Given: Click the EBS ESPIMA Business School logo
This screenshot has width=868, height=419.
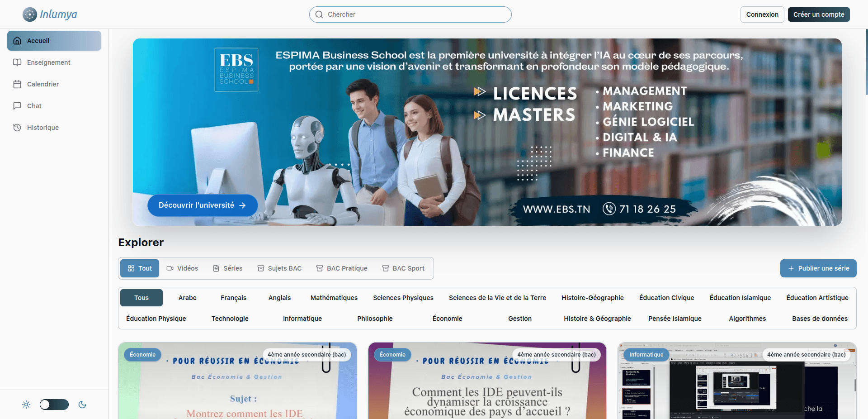Looking at the screenshot, I should (x=236, y=70).
